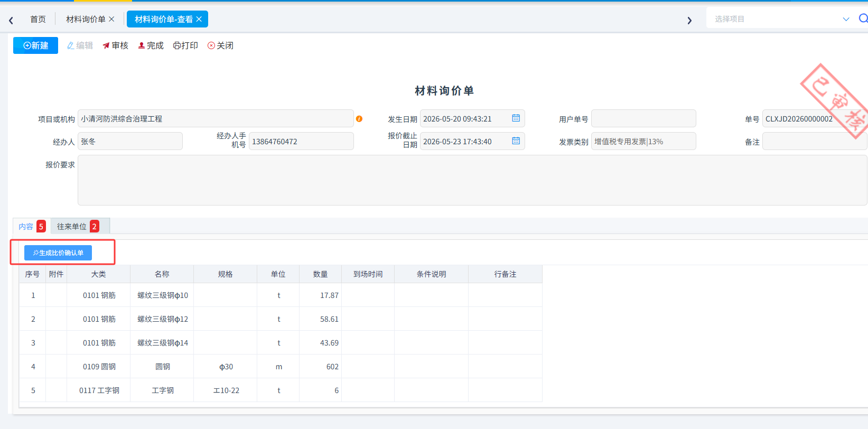Screen dimensions: 868x429
Task: Click the 关闭 close toolbar item
Action: pyautogui.click(x=220, y=45)
